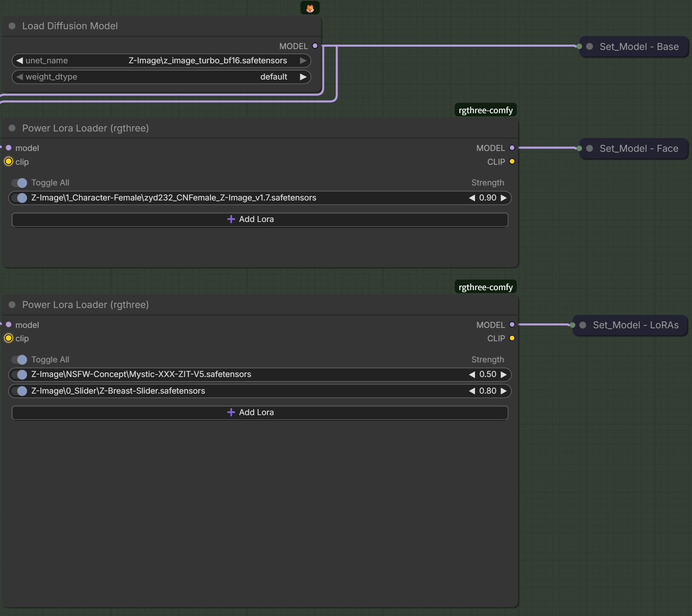Click MODEL output port of Load Diffusion Model
Screen dimensions: 692x616
point(315,46)
